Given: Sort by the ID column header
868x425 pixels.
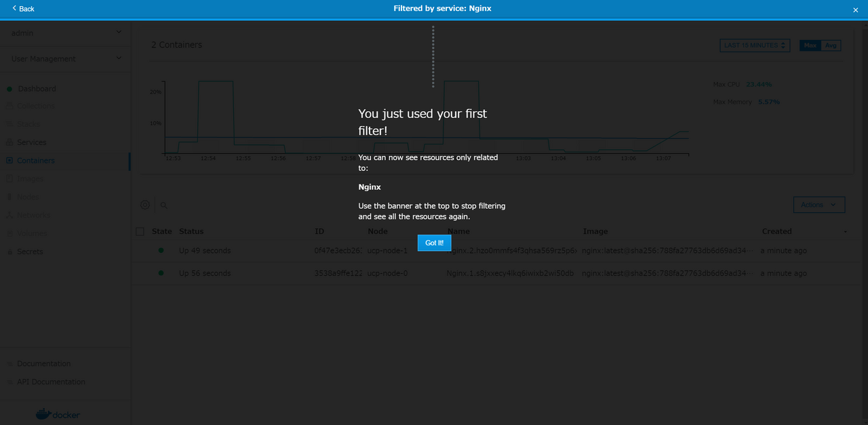Looking at the screenshot, I should (319, 232).
